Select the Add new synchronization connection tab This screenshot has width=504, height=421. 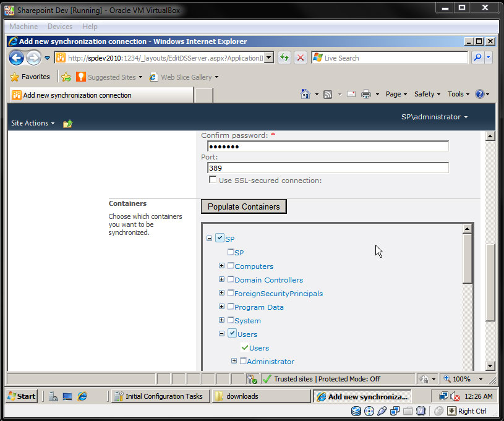click(101, 95)
